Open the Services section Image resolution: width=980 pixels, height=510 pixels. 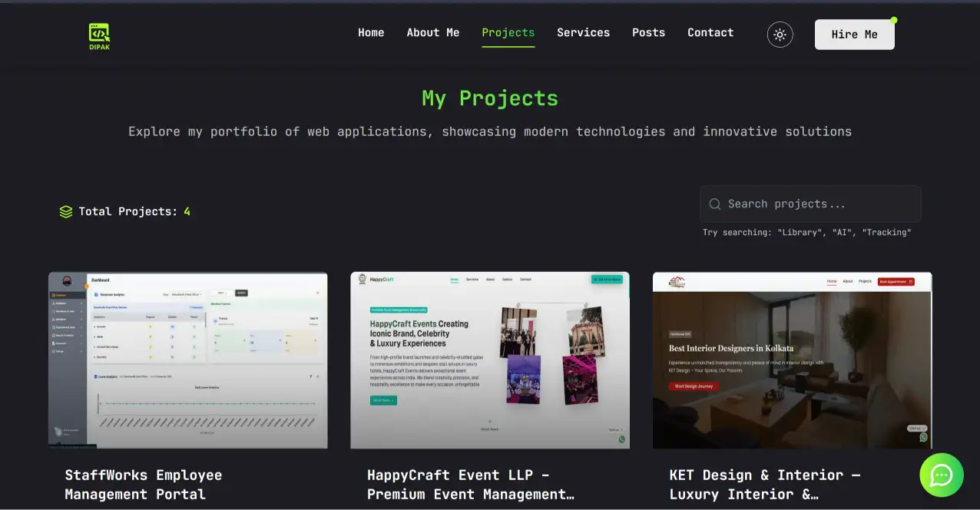(583, 32)
